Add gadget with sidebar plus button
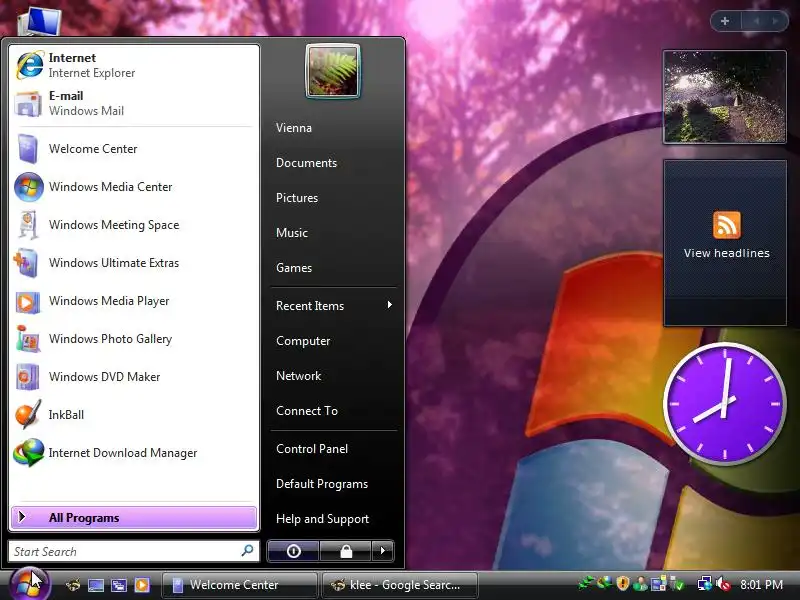 (x=724, y=21)
